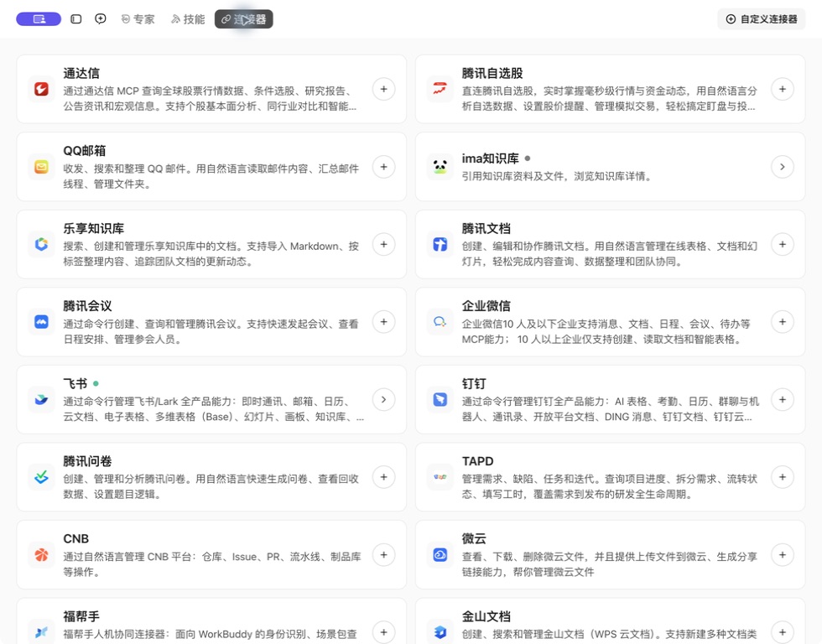The width and height of the screenshot is (822, 644).
Task: Click the TAPD app icon
Action: point(440,477)
